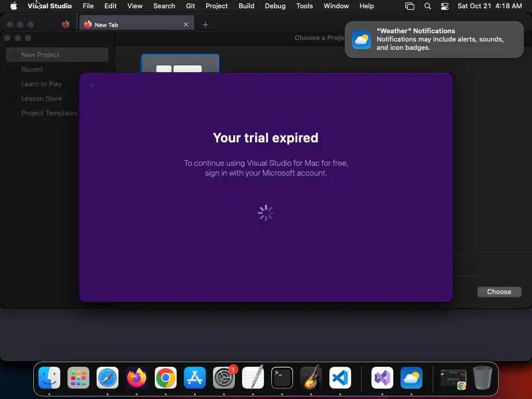Open TextEdit from the dock
Viewport: 532px width, 399px height.
pyautogui.click(x=253, y=378)
